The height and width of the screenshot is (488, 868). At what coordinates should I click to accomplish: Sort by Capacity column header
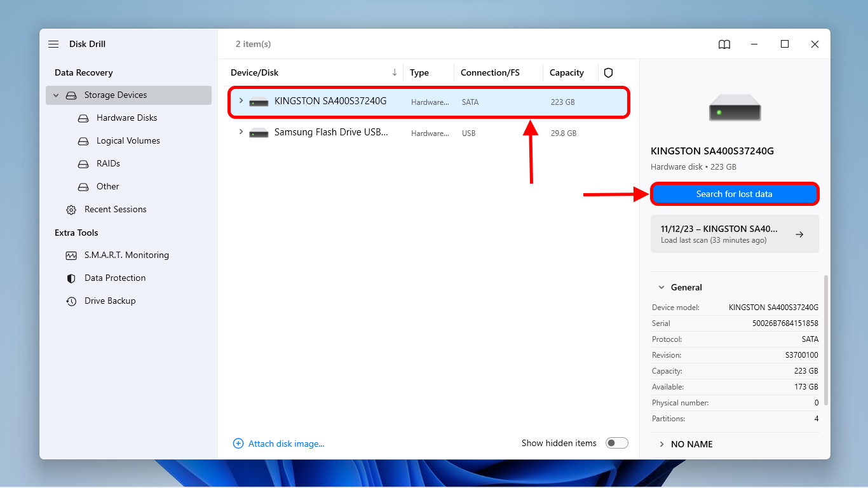click(x=567, y=72)
